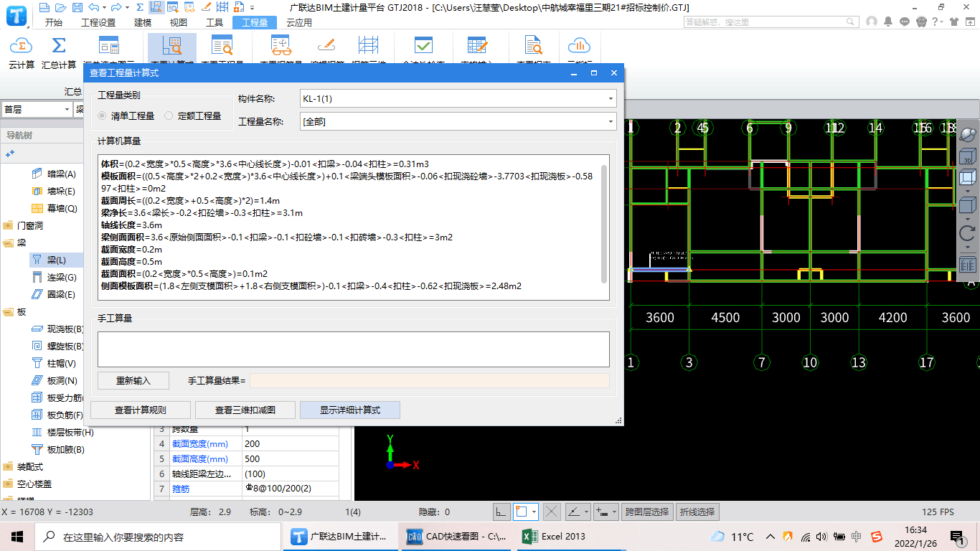Click the Windows Start button
980x551 pixels.
17,536
